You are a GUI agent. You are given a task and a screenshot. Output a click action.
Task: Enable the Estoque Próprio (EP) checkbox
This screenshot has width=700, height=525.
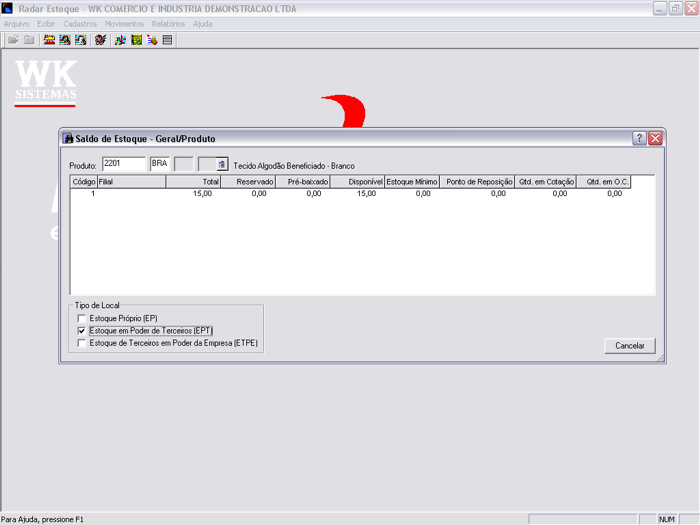(x=82, y=318)
